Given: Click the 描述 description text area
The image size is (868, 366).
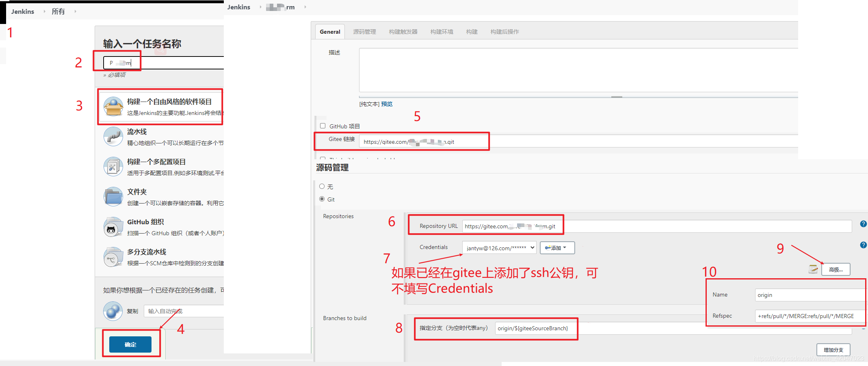Looking at the screenshot, I should click(x=578, y=70).
